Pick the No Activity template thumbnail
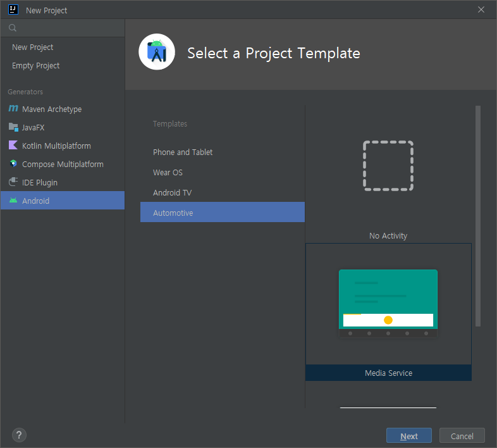The height and width of the screenshot is (448, 497). [x=388, y=166]
